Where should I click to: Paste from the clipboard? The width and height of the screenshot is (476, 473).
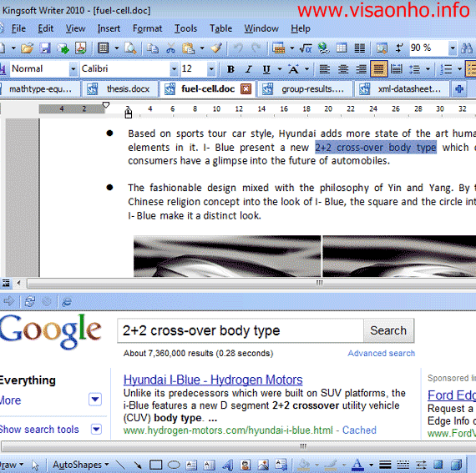point(188,48)
